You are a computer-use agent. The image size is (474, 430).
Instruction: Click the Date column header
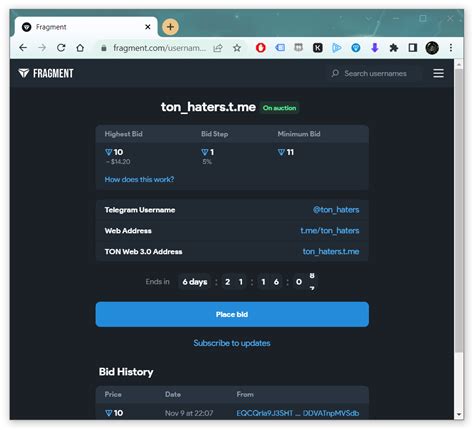[x=173, y=394]
